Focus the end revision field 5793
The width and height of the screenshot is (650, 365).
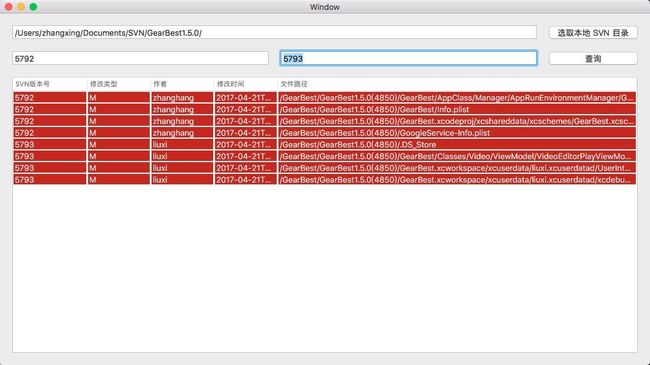pos(408,58)
